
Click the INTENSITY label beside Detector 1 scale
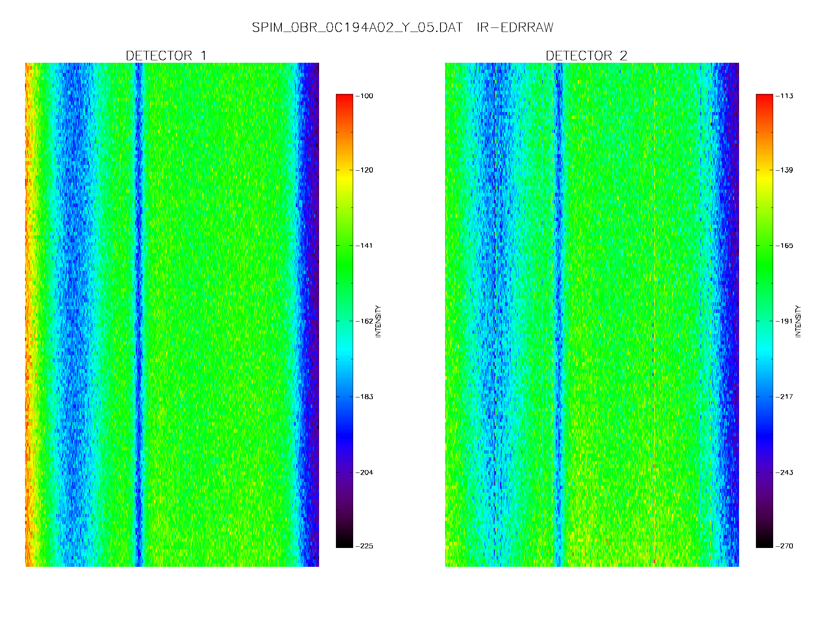(x=378, y=321)
